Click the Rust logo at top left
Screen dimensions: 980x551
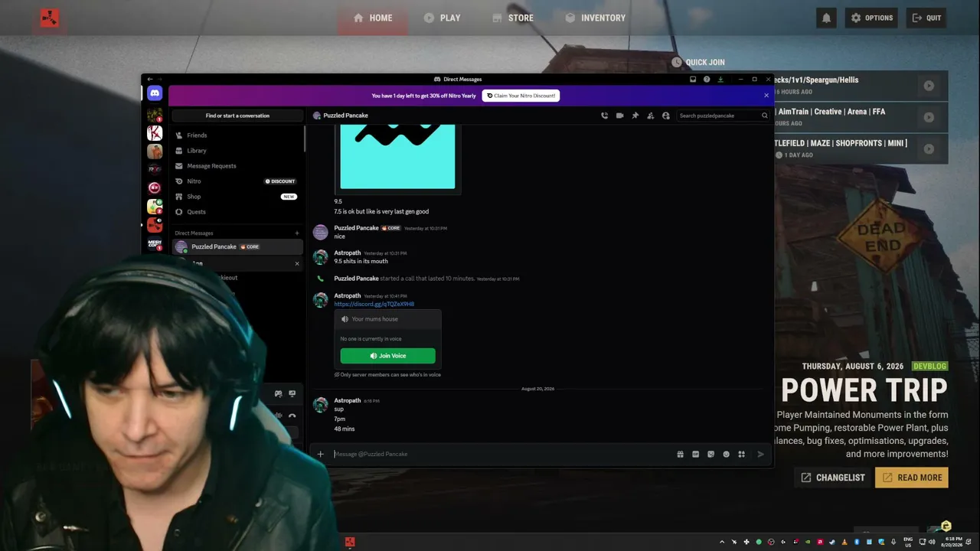point(50,18)
